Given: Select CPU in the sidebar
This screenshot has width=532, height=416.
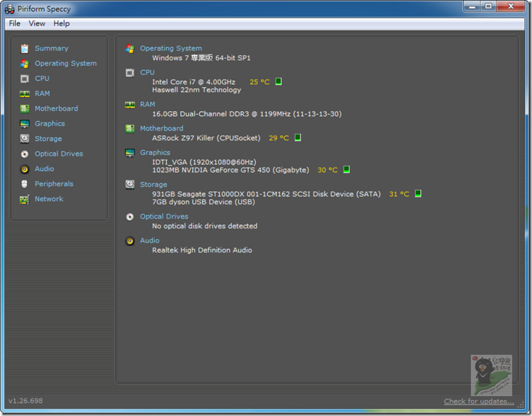Looking at the screenshot, I should (x=42, y=78).
